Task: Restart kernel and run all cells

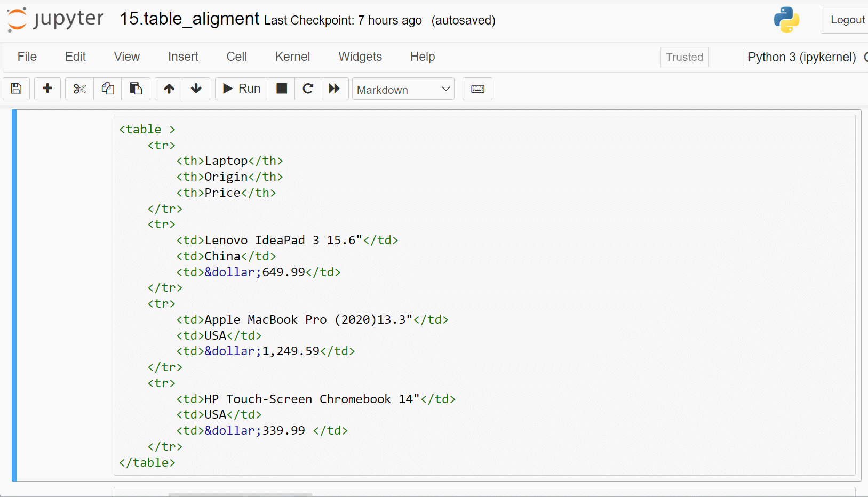Action: point(335,89)
